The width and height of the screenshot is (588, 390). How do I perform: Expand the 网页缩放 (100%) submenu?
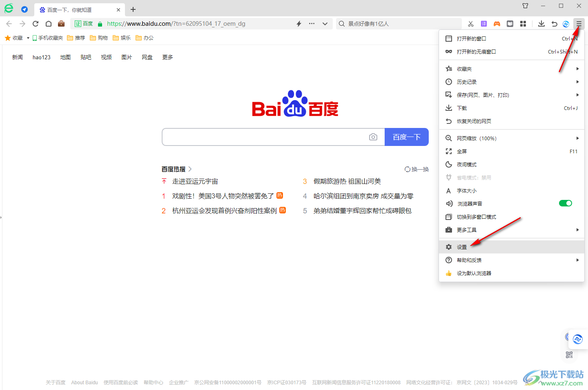tap(512, 138)
